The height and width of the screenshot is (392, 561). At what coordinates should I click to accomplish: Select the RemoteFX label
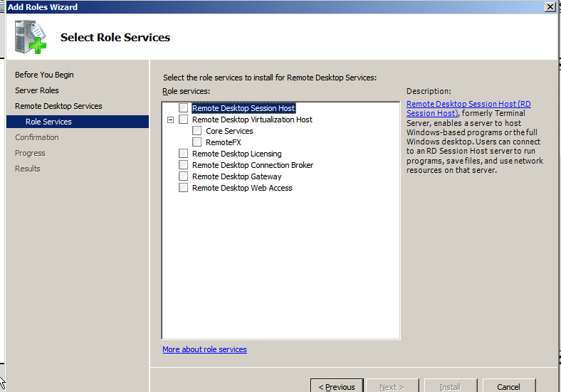point(224,142)
